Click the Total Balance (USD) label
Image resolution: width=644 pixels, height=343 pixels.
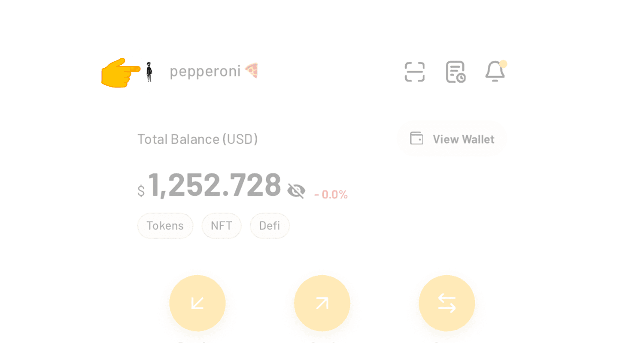[x=197, y=139]
